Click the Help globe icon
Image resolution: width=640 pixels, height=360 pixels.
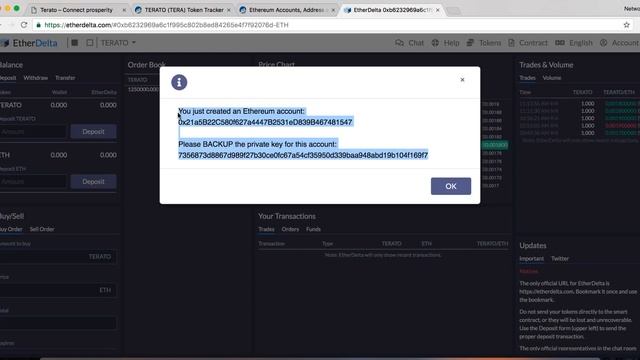click(435, 43)
